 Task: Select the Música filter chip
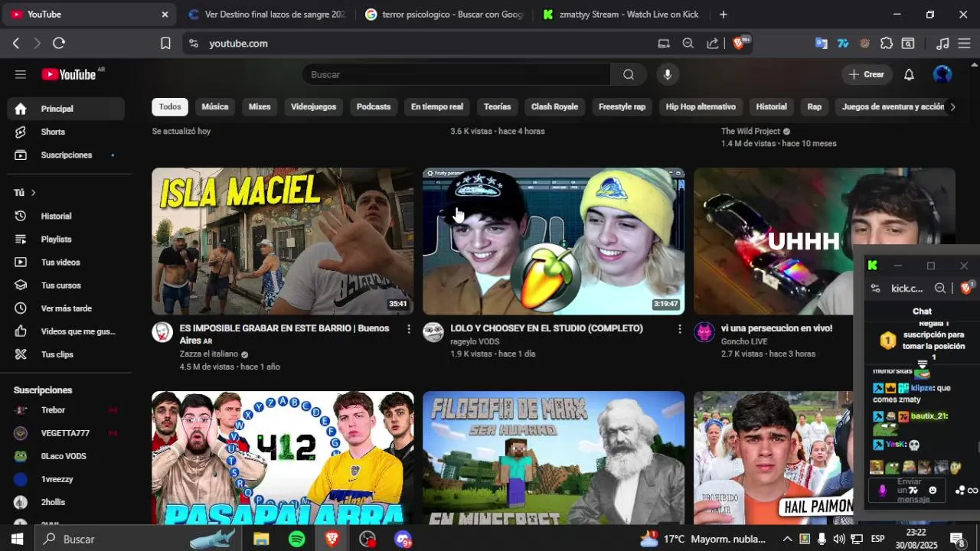tap(215, 106)
